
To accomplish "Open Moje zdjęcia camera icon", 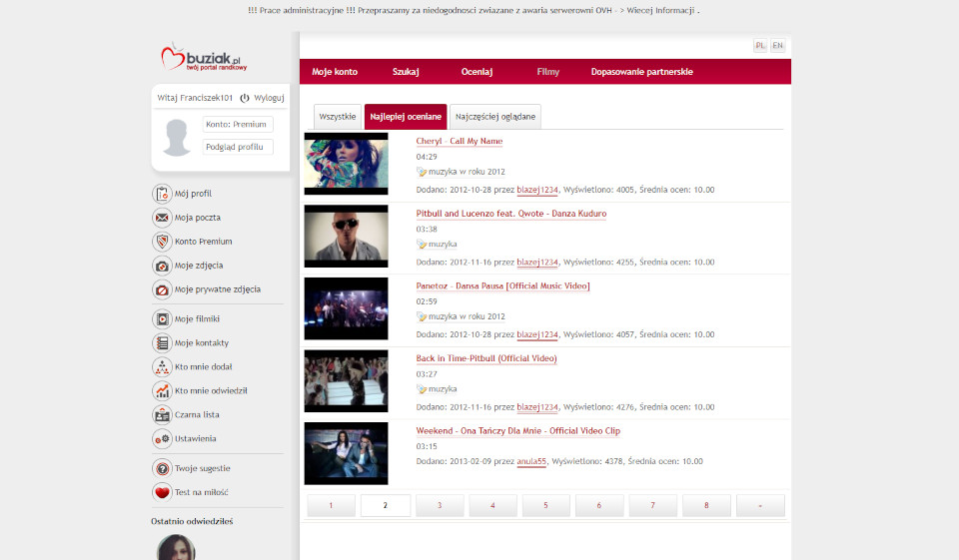I will (x=162, y=266).
